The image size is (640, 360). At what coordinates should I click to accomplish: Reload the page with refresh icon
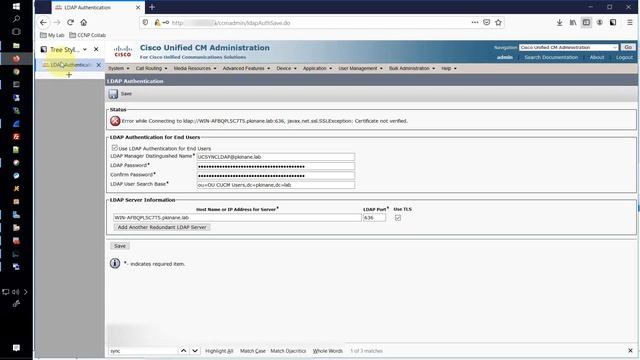tap(70, 22)
